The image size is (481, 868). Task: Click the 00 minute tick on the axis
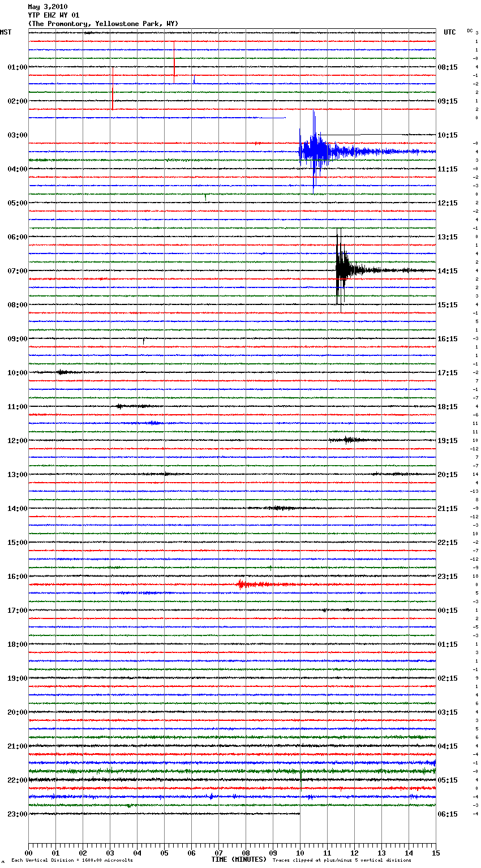pos(28,853)
